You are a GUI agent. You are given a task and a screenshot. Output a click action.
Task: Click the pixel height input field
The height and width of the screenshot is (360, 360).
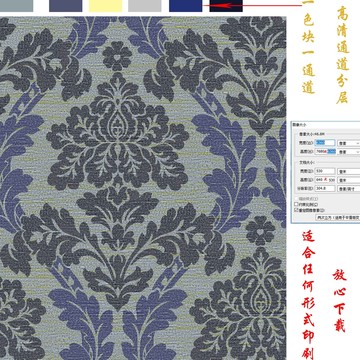[x=325, y=151]
